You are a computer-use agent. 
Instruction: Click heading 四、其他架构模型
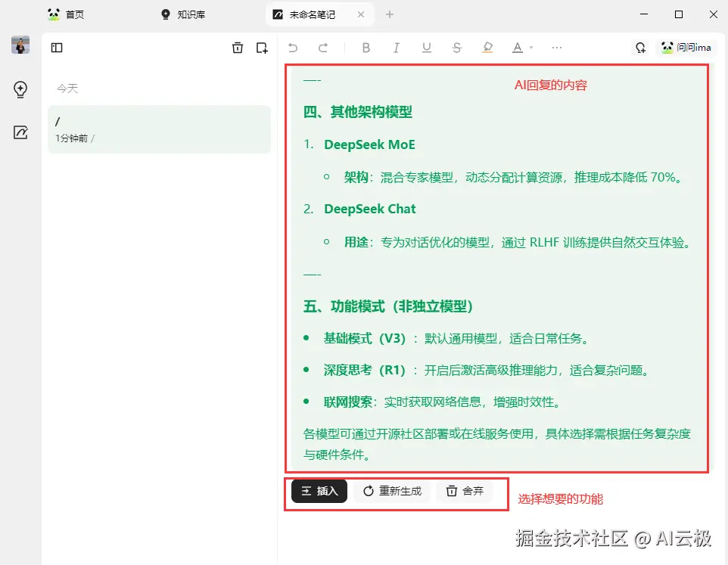(x=357, y=112)
